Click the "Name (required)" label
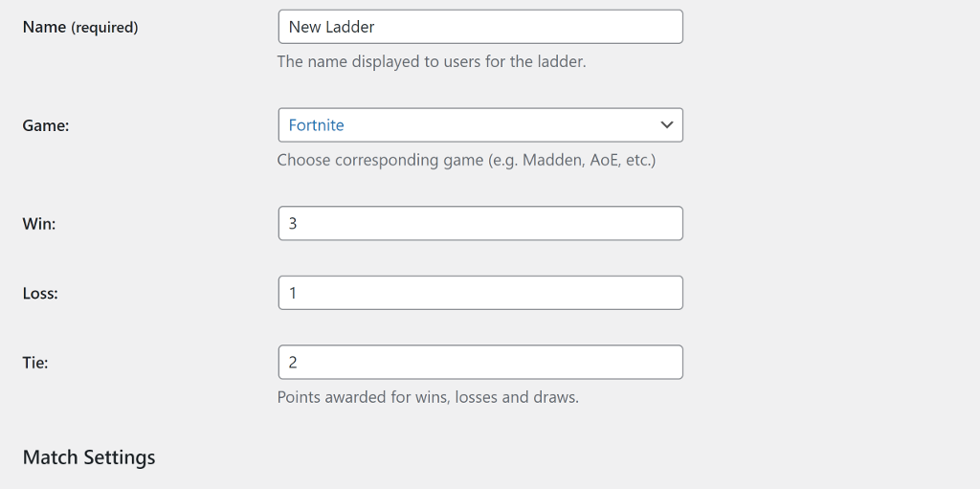 (80, 28)
